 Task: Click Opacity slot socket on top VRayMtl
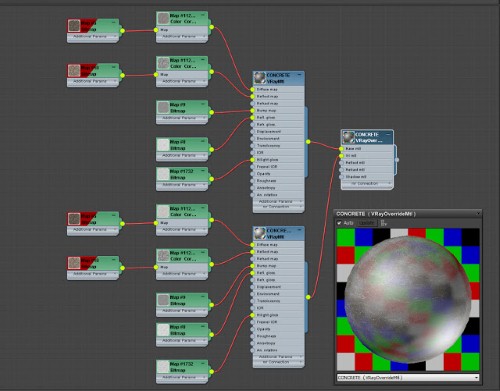[252, 174]
